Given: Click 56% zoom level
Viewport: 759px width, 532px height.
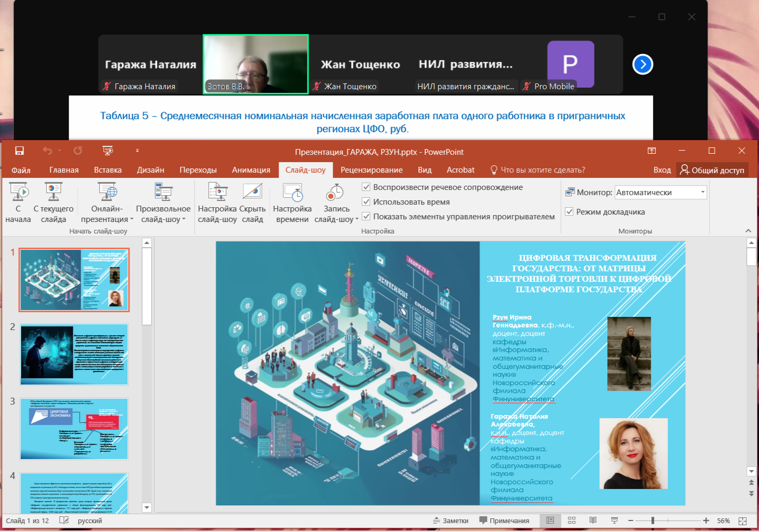Looking at the screenshot, I should [723, 520].
